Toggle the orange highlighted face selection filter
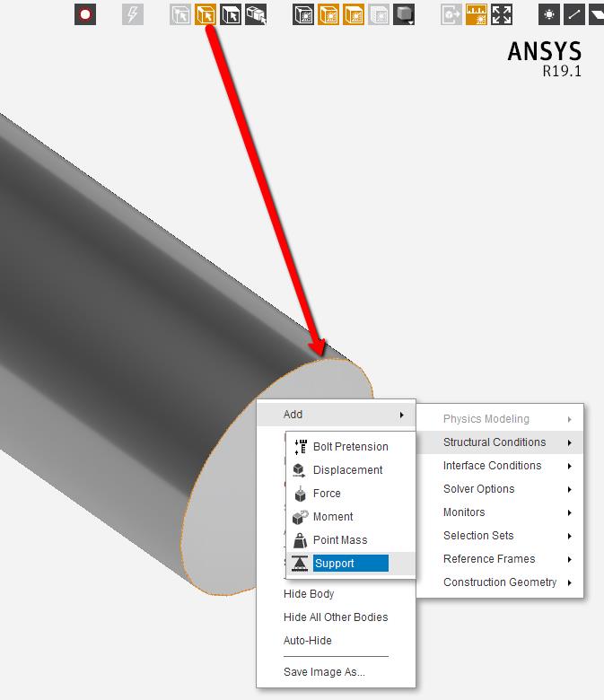Screen dimensions: 604x700 click(x=206, y=14)
